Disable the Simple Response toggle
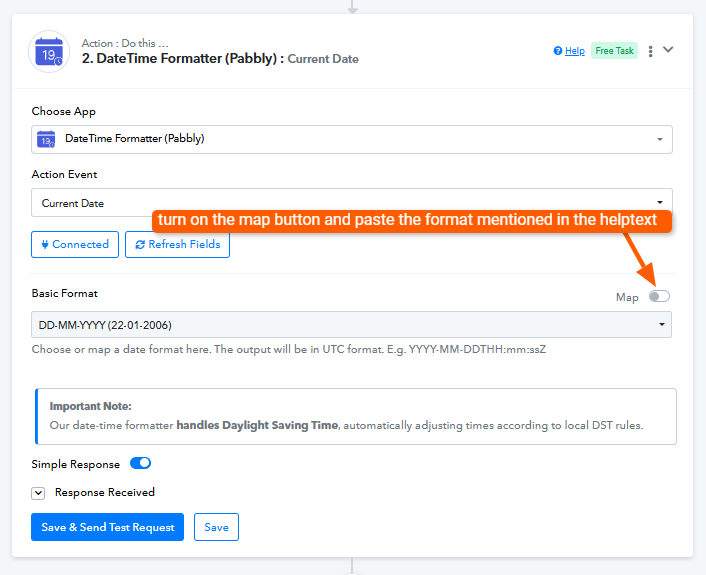706x575 pixels. pos(140,464)
